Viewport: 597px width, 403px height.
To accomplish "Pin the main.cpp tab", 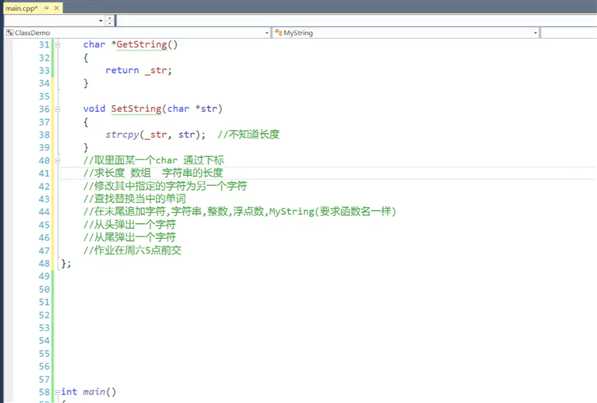I will point(47,8).
